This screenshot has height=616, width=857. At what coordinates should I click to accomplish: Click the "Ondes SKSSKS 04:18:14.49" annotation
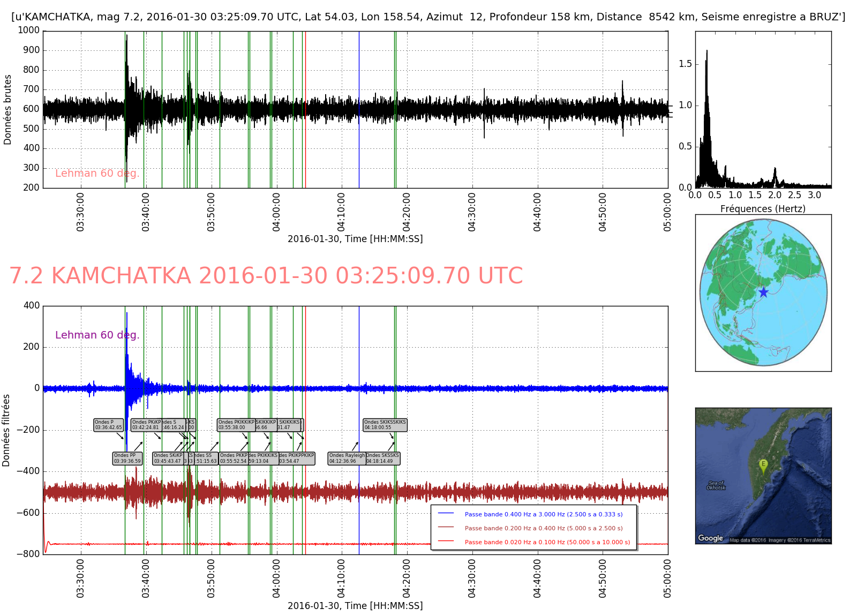click(x=382, y=459)
